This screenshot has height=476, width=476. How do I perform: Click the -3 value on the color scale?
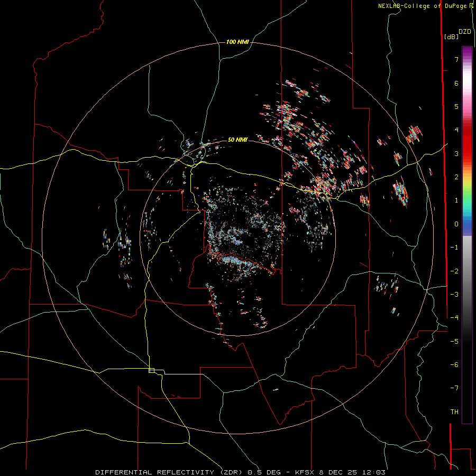click(x=454, y=295)
